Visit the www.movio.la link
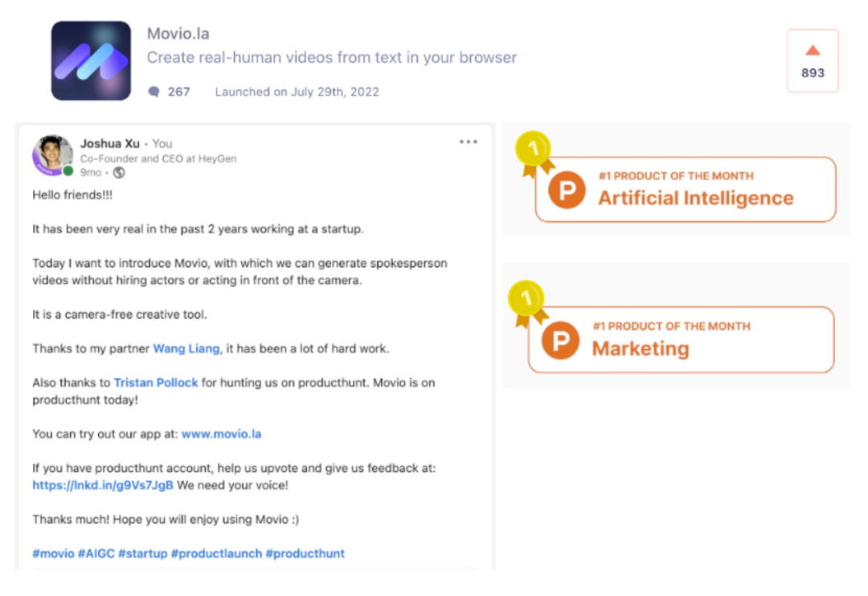Viewport: 868px width, 596px height. point(221,434)
